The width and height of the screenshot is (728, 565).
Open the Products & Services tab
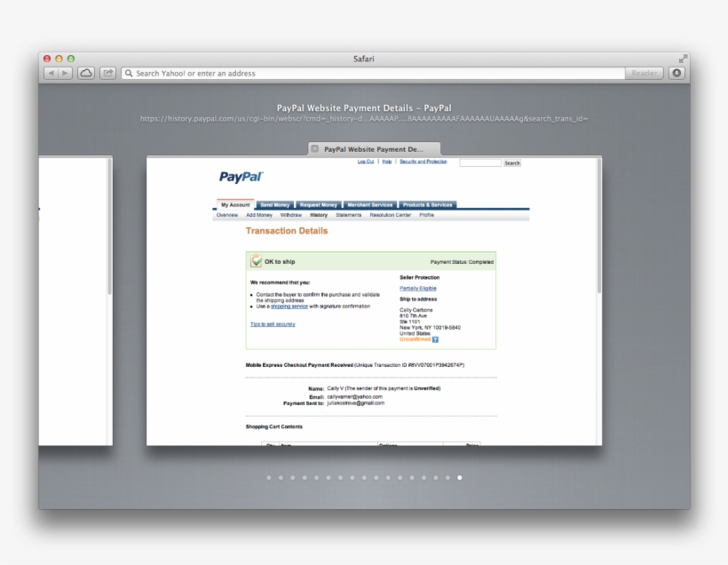click(426, 204)
